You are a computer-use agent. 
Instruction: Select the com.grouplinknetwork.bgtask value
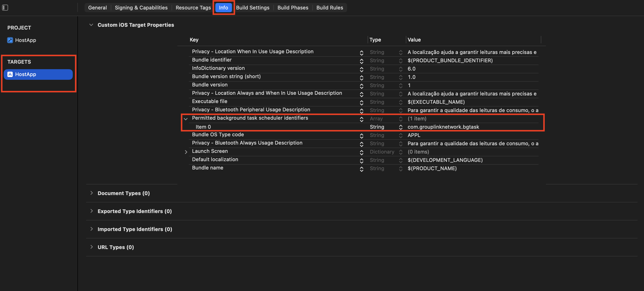pos(443,127)
